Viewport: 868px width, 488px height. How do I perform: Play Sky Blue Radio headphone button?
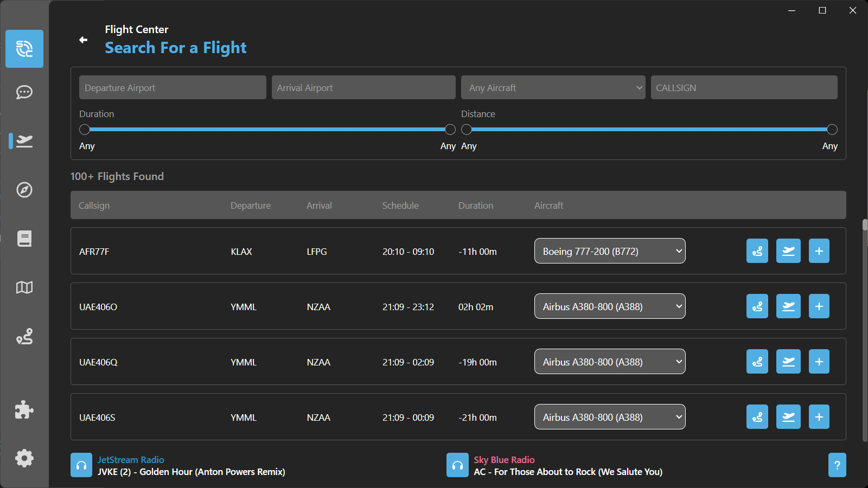[457, 465]
